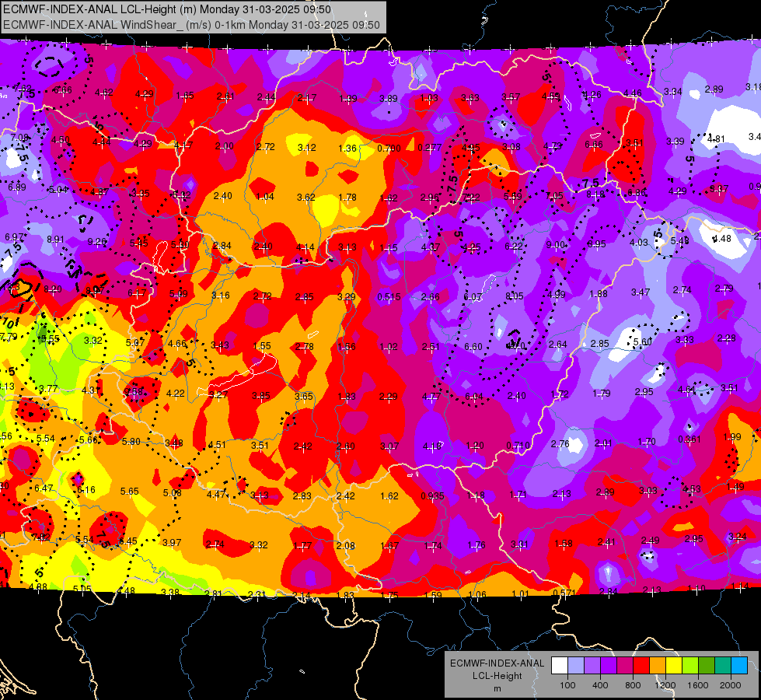Click the wind shear value 4.14

[x=305, y=247]
